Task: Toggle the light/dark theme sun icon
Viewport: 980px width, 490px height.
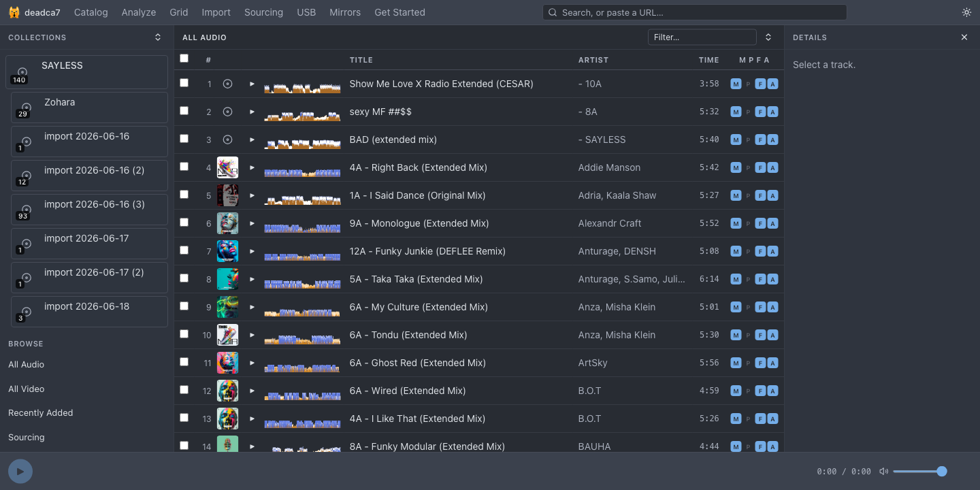Action: tap(966, 12)
